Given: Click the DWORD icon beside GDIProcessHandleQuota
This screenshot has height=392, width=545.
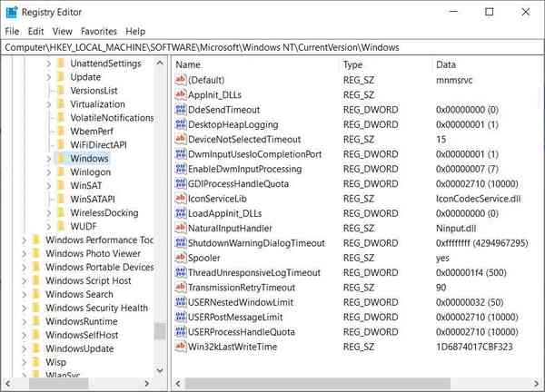Looking at the screenshot, I should pyautogui.click(x=181, y=183).
